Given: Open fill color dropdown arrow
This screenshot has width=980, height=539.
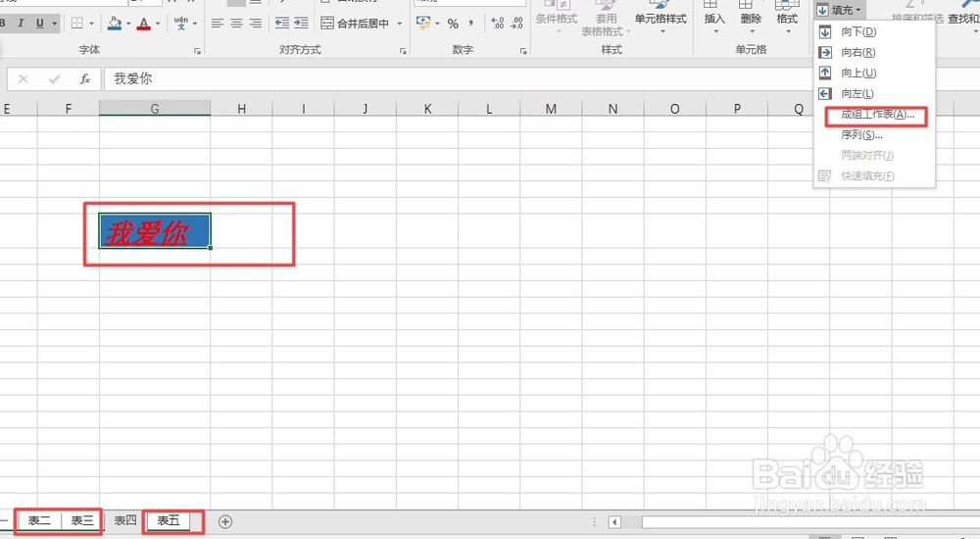Looking at the screenshot, I should pyautogui.click(x=128, y=24).
